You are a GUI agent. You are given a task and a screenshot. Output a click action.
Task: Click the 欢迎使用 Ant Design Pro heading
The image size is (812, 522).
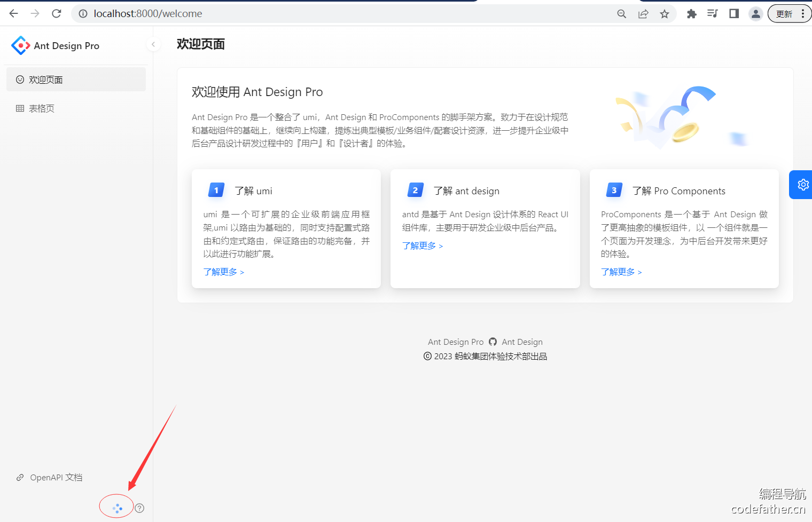coord(257,92)
